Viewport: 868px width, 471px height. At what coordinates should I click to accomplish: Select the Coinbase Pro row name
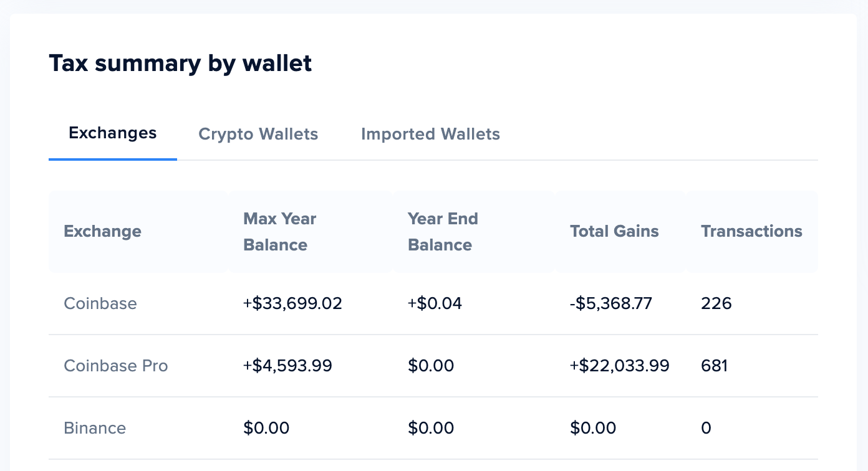(116, 366)
